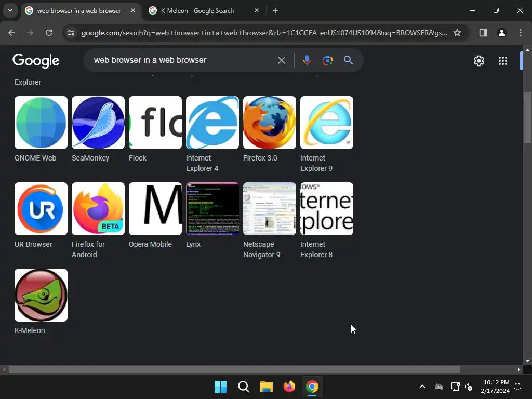Select the UR Browser logo
Viewport: 532px width, 399px height.
click(x=41, y=209)
